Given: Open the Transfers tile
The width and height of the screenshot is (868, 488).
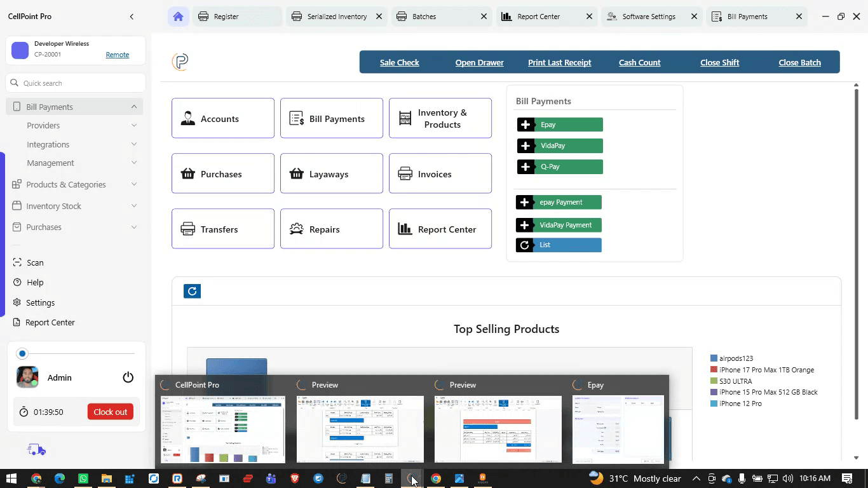Looking at the screenshot, I should 223,229.
